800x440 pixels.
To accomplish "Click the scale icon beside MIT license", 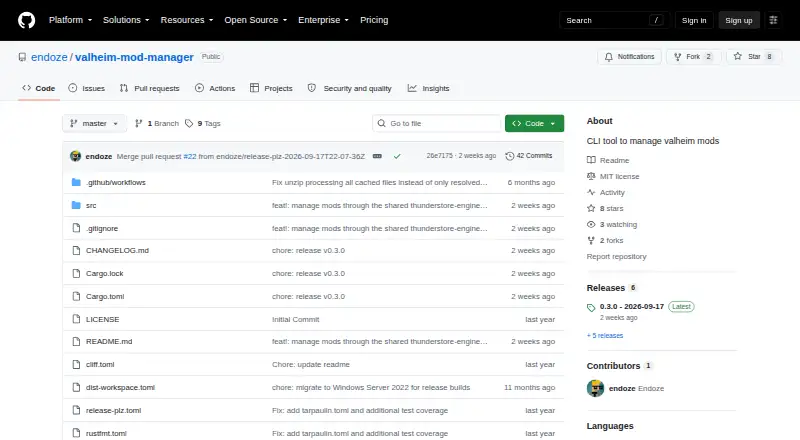I will tap(591, 176).
